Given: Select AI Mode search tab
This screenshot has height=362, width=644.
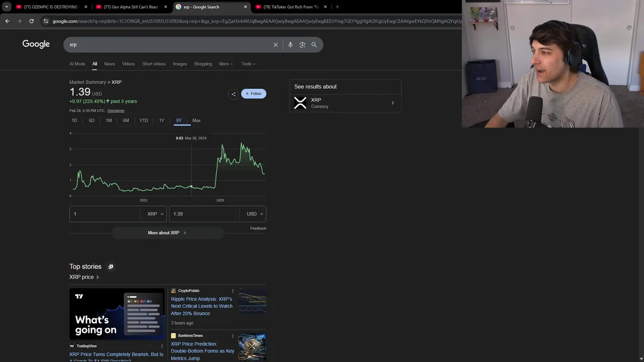Looking at the screenshot, I should pos(77,64).
